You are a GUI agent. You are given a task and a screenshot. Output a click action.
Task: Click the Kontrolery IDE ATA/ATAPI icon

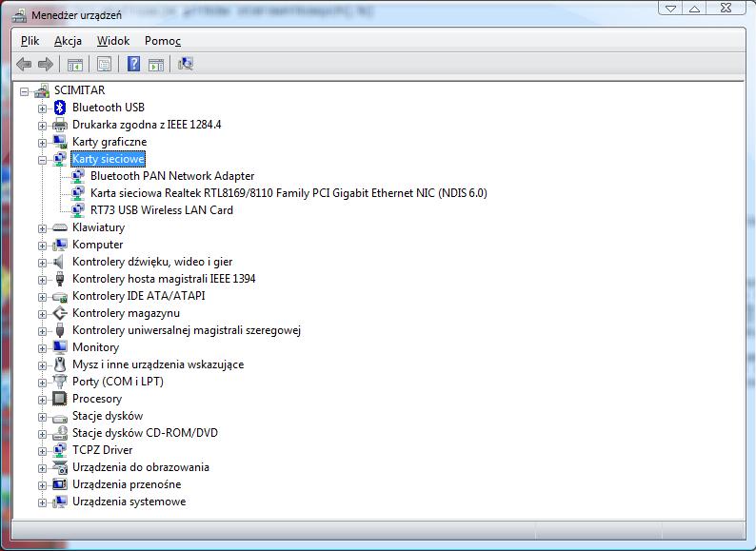pyautogui.click(x=60, y=297)
